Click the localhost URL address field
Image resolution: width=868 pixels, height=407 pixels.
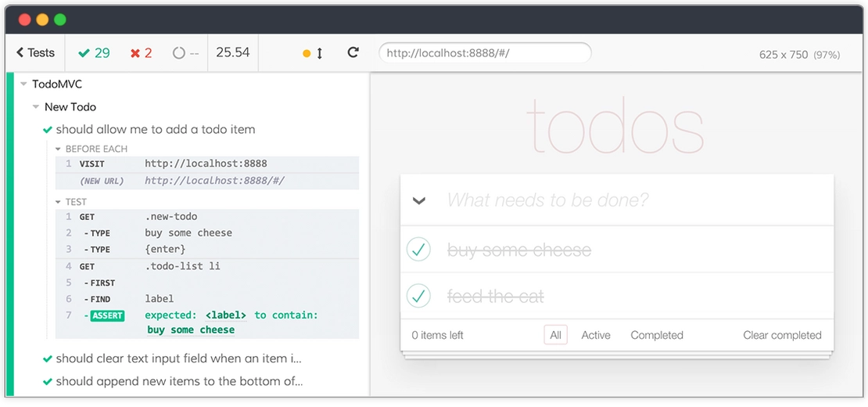coord(484,52)
